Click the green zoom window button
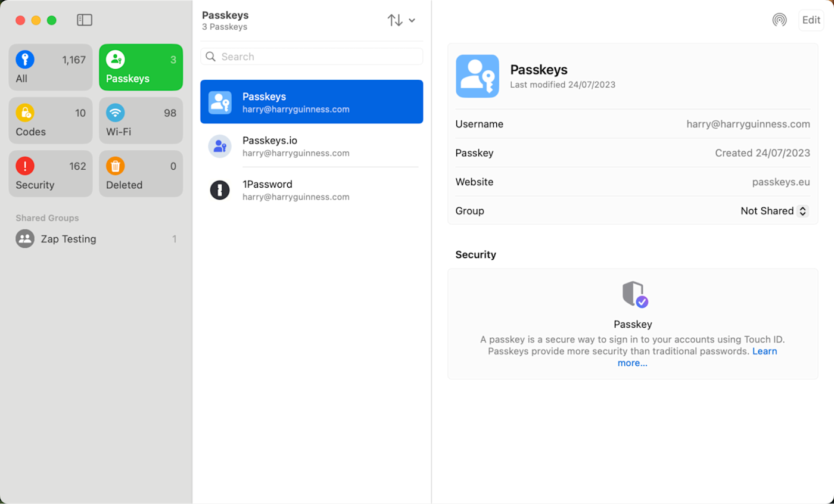This screenshot has height=504, width=834. coord(52,20)
